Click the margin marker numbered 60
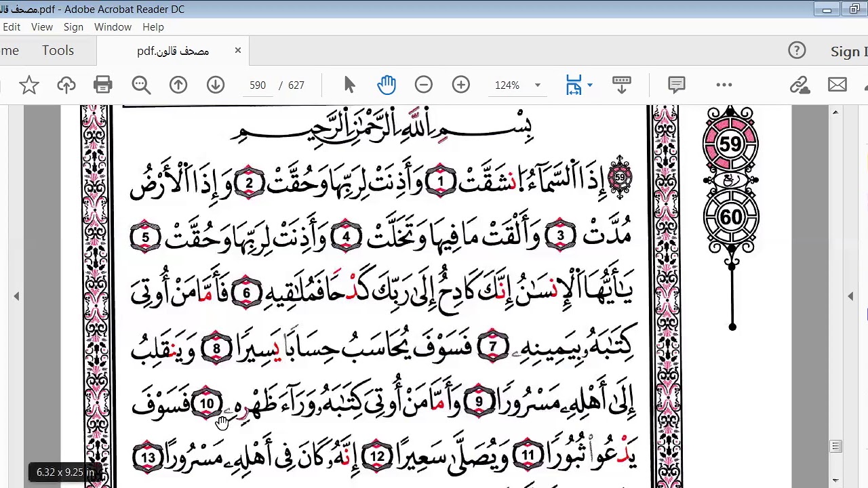The image size is (868, 488). (x=730, y=218)
